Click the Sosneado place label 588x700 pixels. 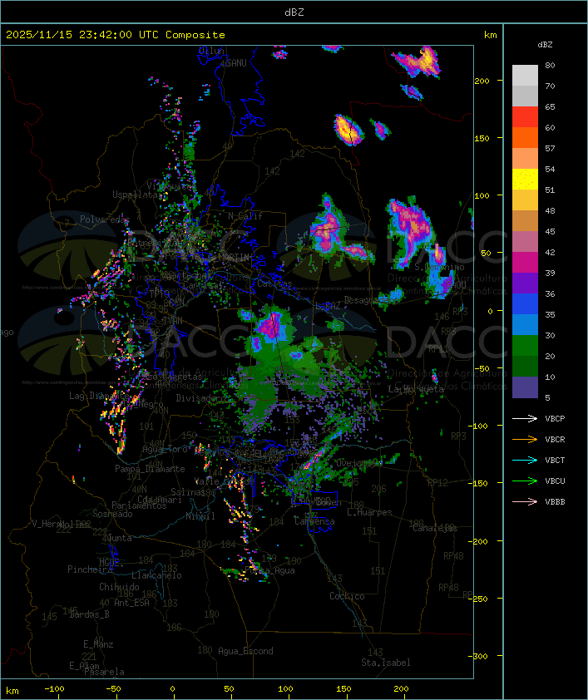pos(112,514)
